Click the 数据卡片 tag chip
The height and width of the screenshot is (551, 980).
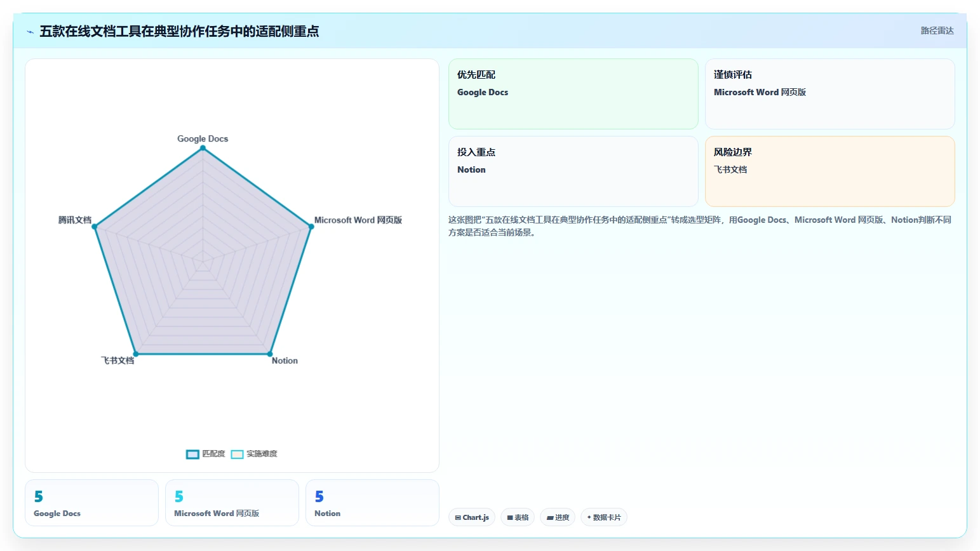click(x=604, y=517)
